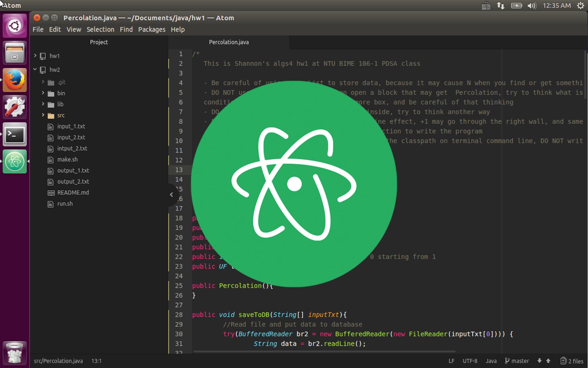Open the Files manager in the dock
The height and width of the screenshot is (368, 588).
[15, 53]
